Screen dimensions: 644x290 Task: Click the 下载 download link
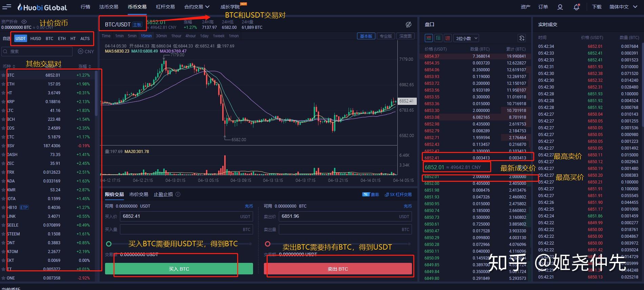[597, 7]
